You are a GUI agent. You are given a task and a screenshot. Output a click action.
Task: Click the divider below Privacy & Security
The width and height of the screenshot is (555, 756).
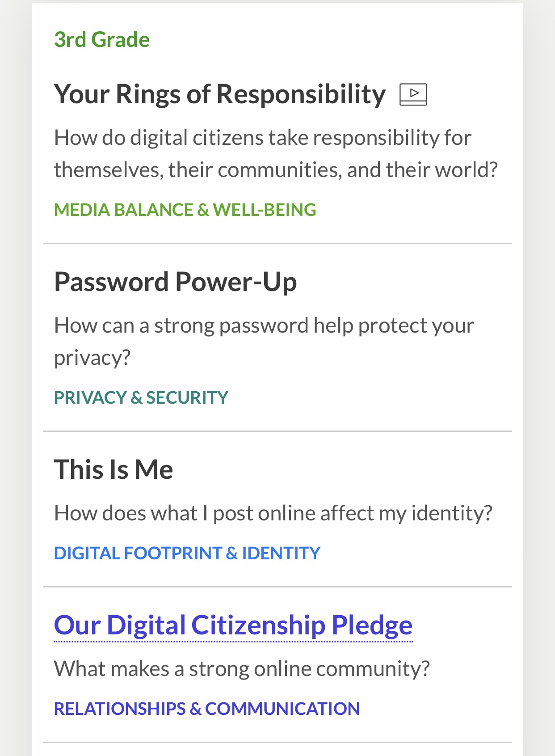tap(277, 431)
